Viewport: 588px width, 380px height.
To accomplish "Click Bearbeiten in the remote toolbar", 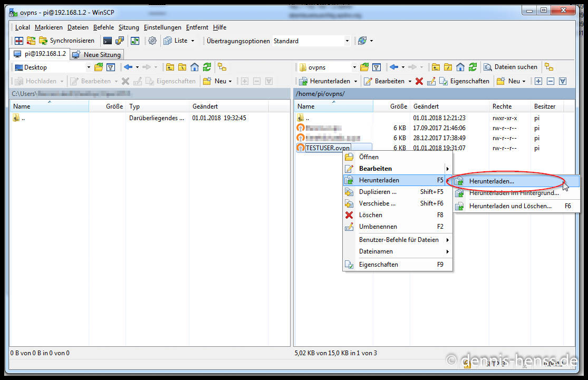I will 384,81.
